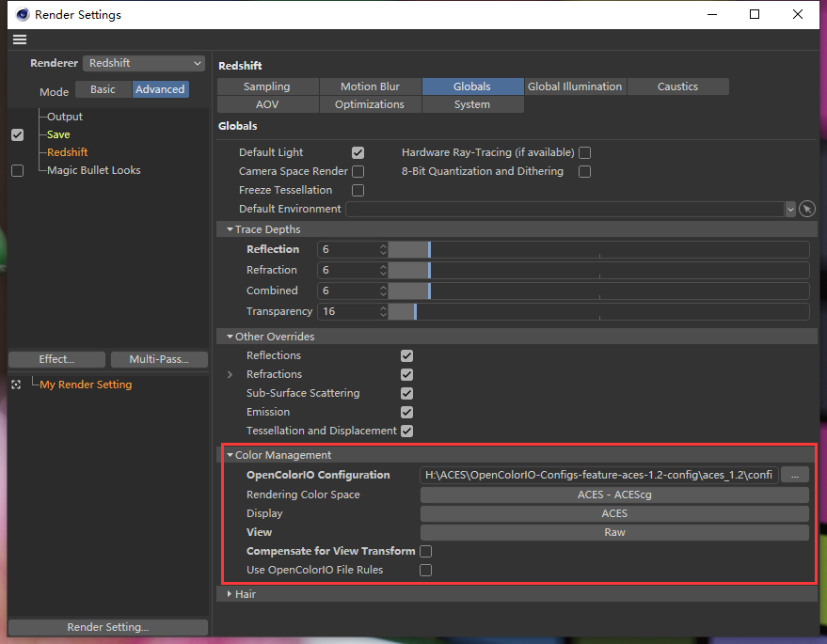Open the Default Environment dropdown arrow

(790, 210)
